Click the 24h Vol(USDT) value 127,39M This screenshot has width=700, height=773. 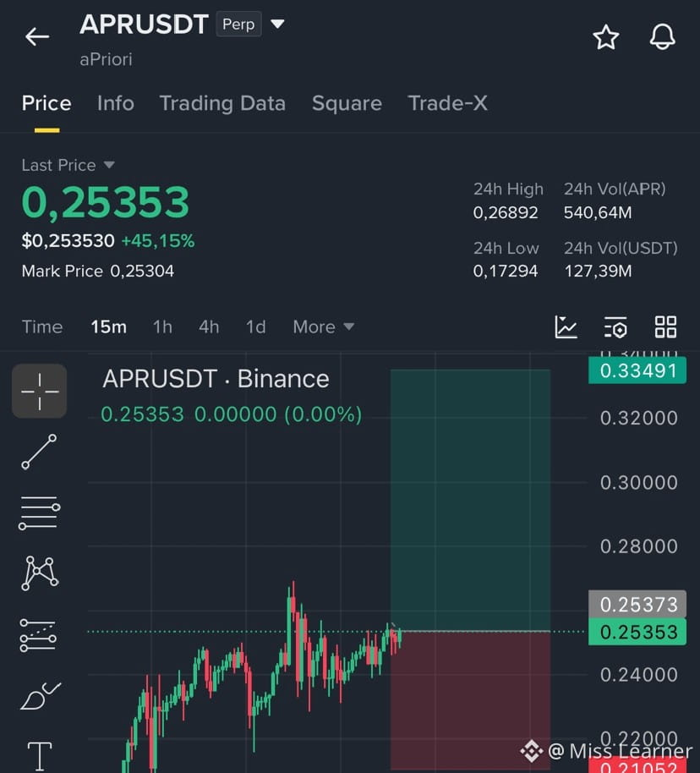pos(598,271)
